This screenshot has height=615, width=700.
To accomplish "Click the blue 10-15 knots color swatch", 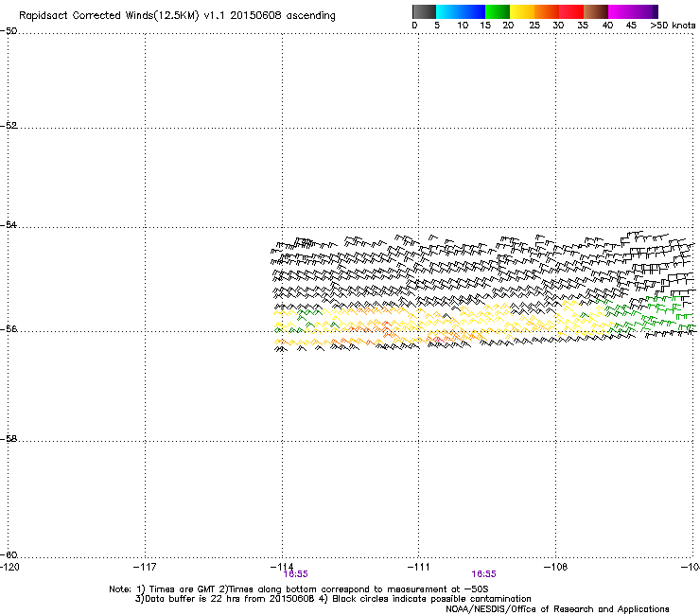I will [x=473, y=11].
